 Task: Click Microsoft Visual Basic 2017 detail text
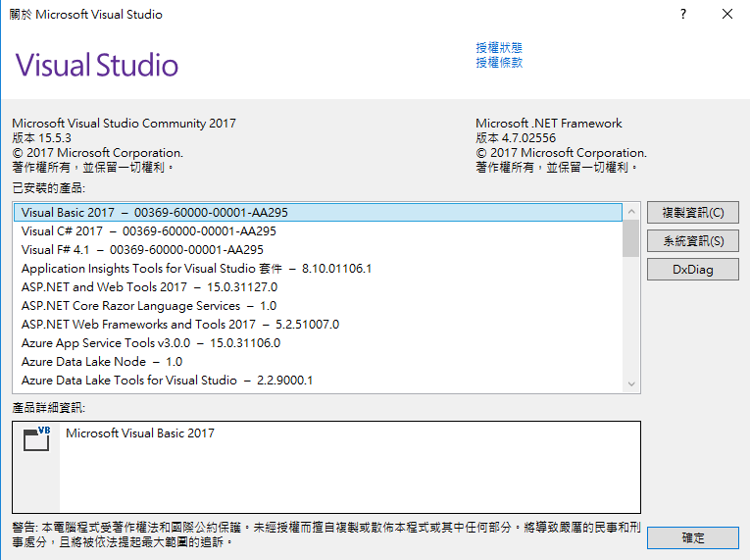click(x=140, y=433)
